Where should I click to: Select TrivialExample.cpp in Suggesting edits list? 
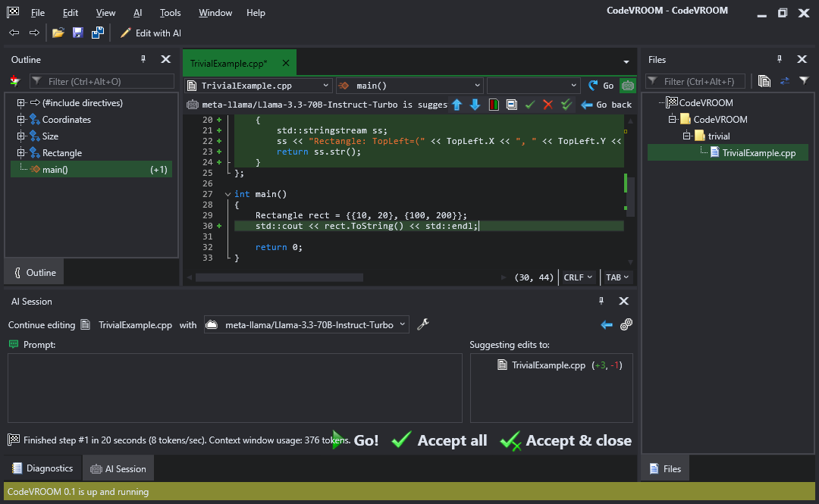560,365
